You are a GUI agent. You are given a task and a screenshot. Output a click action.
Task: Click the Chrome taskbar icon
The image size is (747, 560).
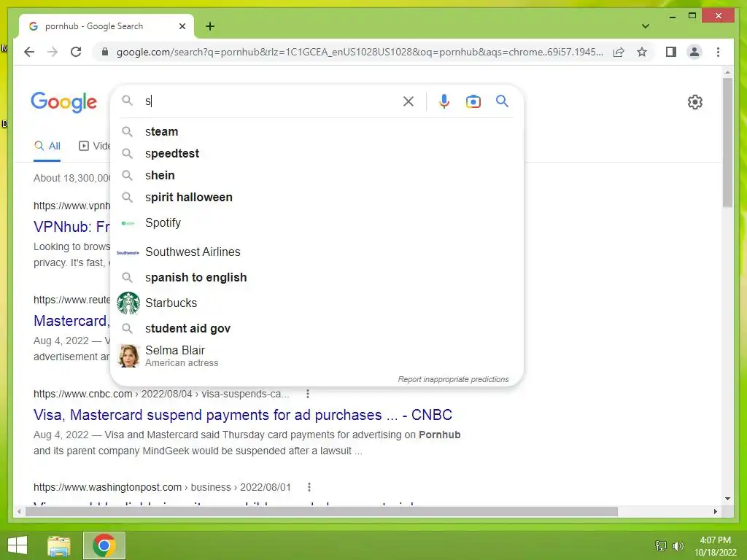[104, 545]
